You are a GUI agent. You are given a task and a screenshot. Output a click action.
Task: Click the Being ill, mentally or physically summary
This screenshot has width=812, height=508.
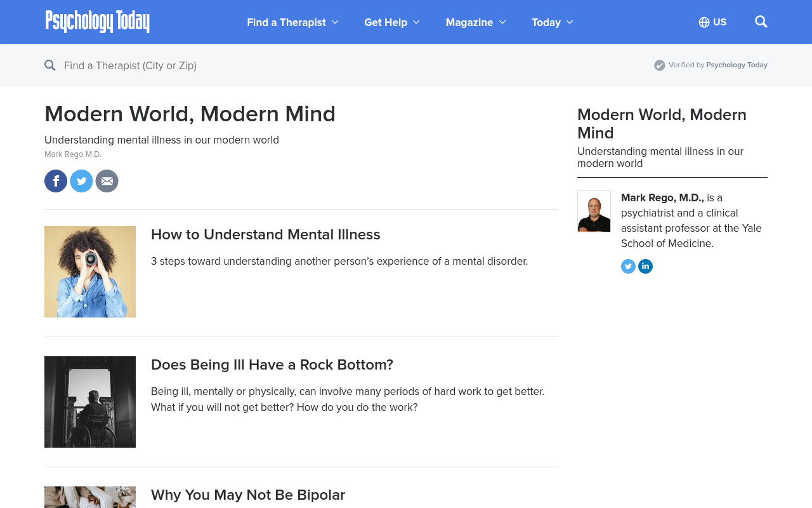point(348,399)
